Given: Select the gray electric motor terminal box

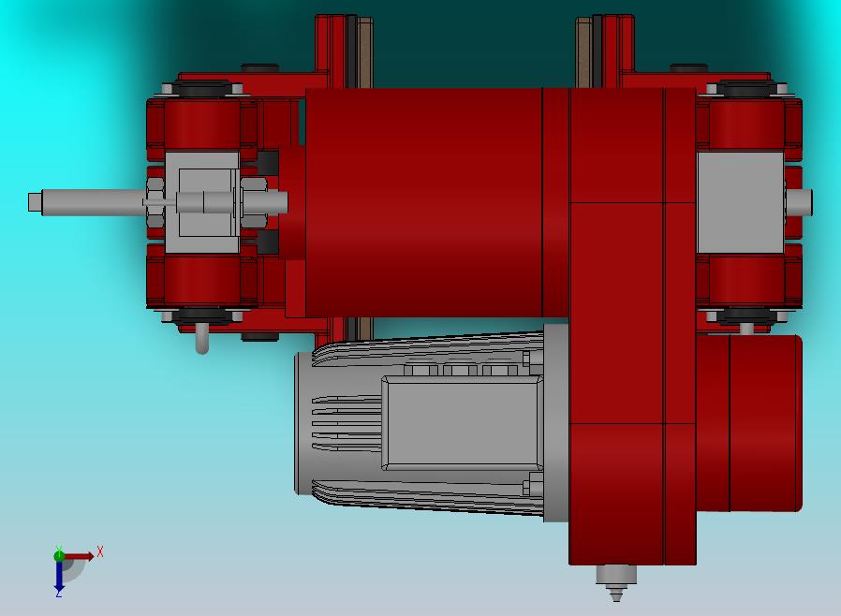Looking at the screenshot, I should pos(462,422).
